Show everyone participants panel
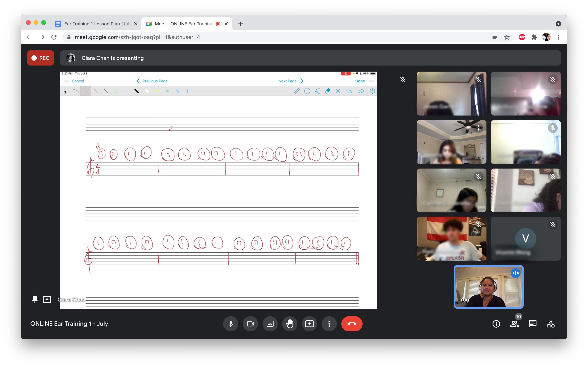The height and width of the screenshot is (367, 588). click(514, 324)
